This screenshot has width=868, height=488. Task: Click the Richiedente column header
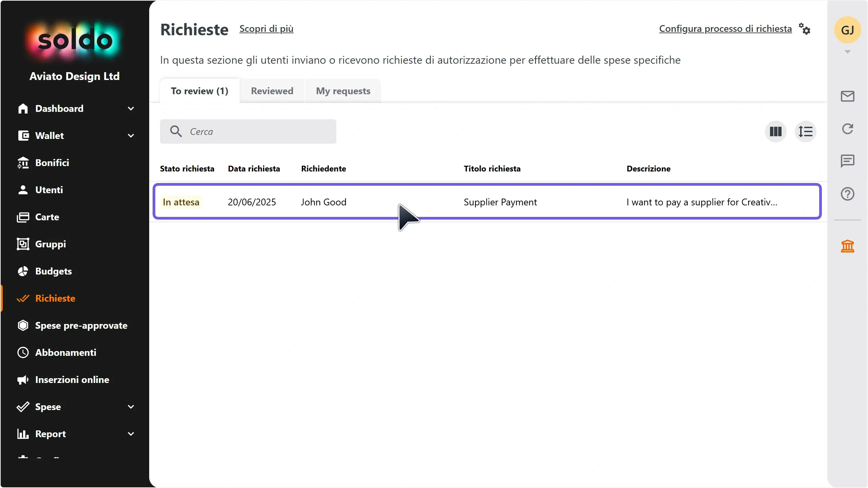[x=323, y=169]
